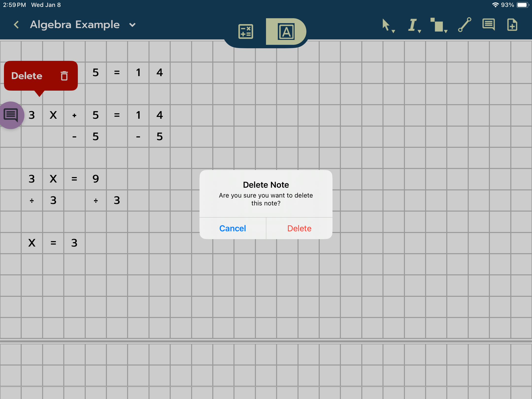Click the purple note bubble
This screenshot has height=399, width=532.
point(11,115)
